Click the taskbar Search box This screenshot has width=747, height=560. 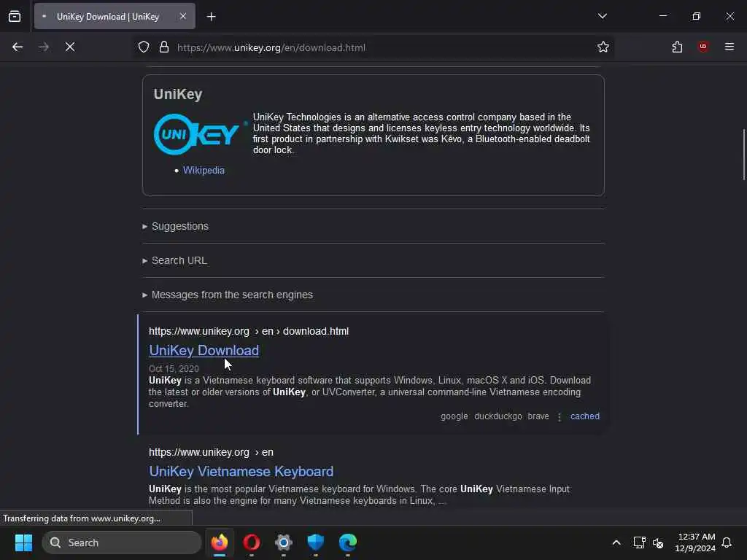point(122,542)
